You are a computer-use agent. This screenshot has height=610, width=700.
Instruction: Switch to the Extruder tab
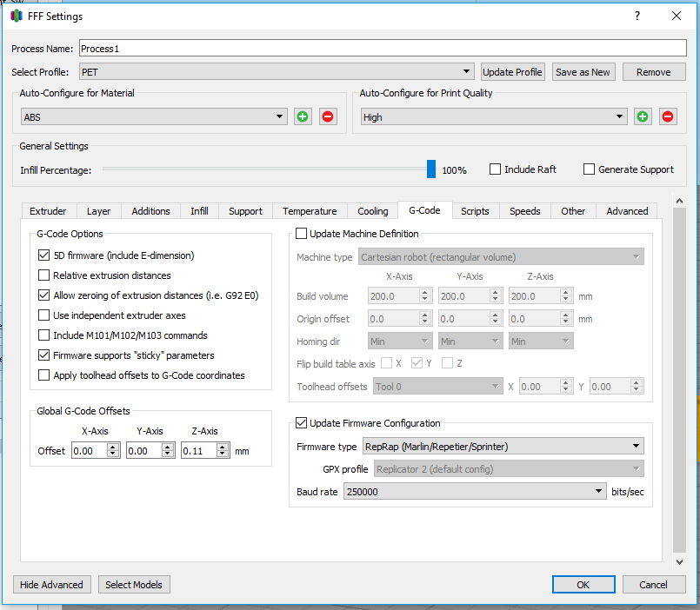(x=48, y=211)
